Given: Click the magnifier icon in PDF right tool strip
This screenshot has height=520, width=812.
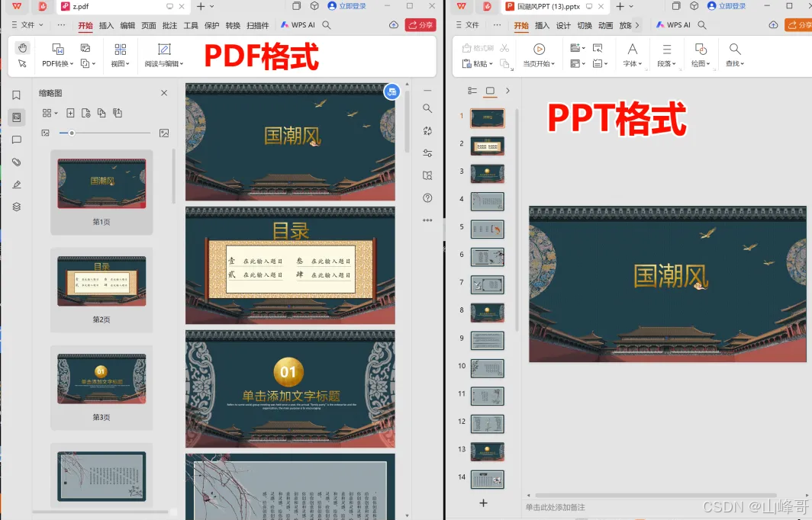Looking at the screenshot, I should [x=427, y=108].
